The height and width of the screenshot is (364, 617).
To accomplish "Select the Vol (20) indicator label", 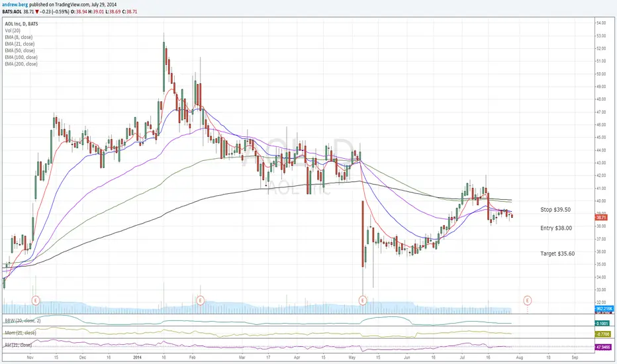I will coord(13,30).
